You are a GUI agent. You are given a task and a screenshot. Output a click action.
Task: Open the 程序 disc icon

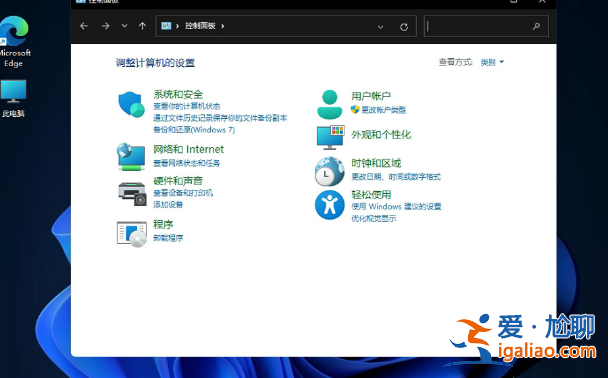pyautogui.click(x=132, y=234)
